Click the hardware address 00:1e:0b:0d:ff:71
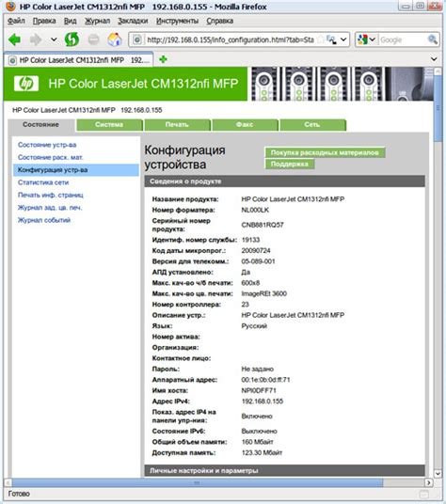This screenshot has height=504, width=446. click(x=265, y=380)
